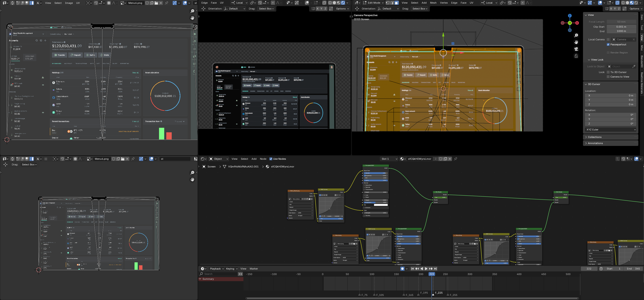Open XYZ Euler rotation mode dropdown
Viewport: 644px width, 300px height.
click(x=610, y=130)
